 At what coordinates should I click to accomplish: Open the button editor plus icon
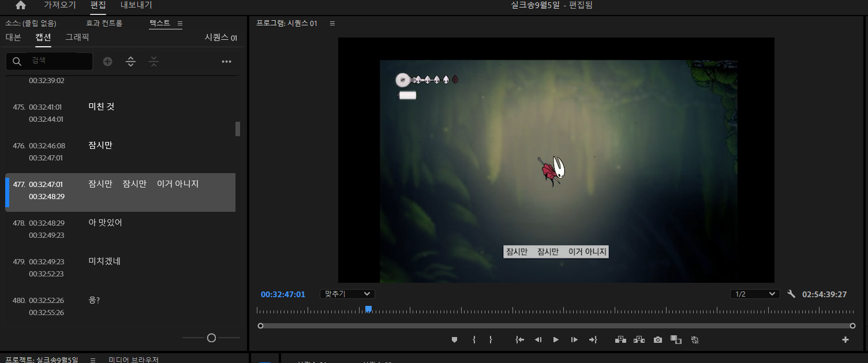tap(845, 340)
